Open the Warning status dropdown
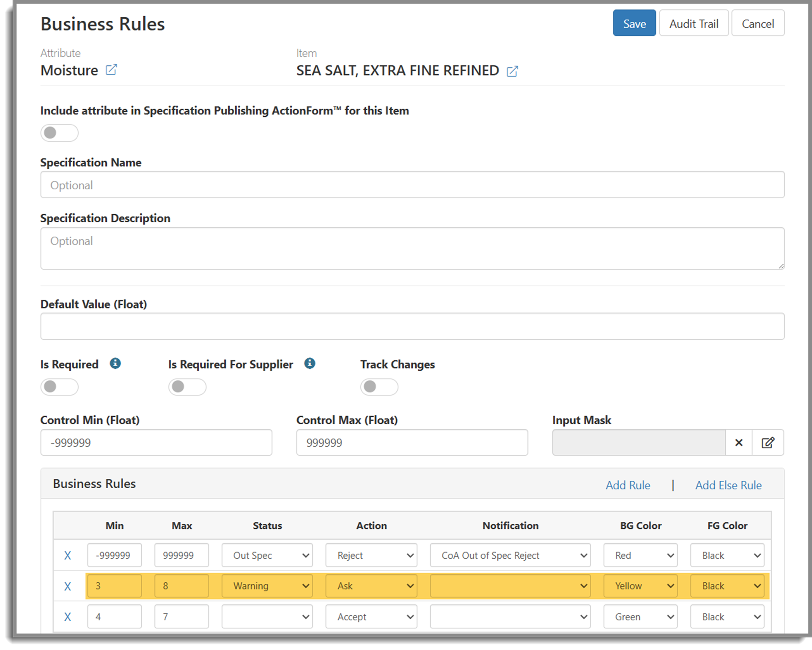Viewport: 812px width, 650px height. [267, 586]
